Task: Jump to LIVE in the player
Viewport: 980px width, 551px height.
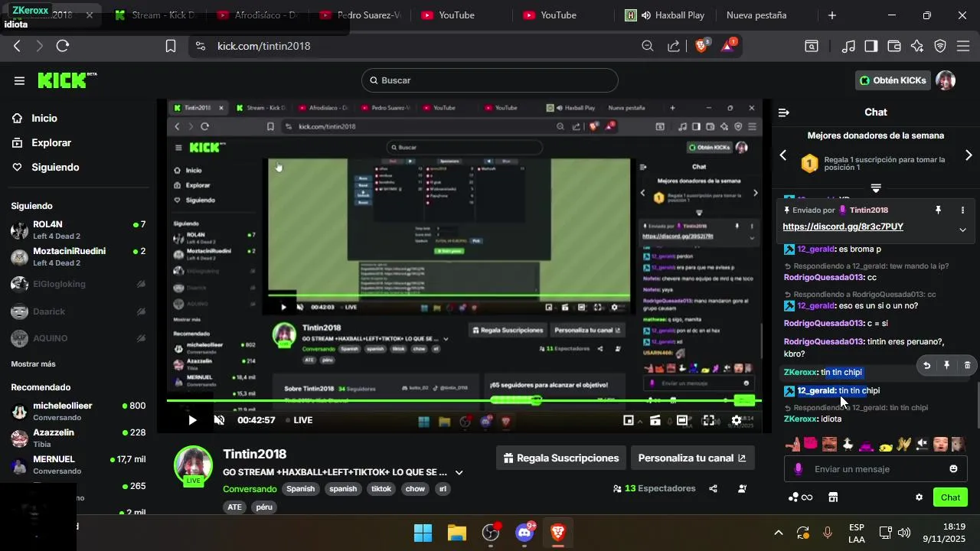Action: pyautogui.click(x=299, y=420)
